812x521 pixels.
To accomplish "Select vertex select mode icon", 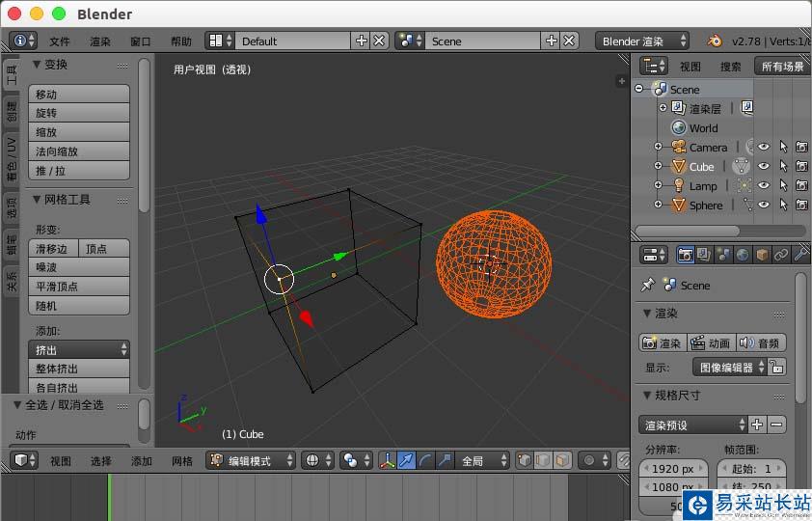I will pyautogui.click(x=524, y=460).
